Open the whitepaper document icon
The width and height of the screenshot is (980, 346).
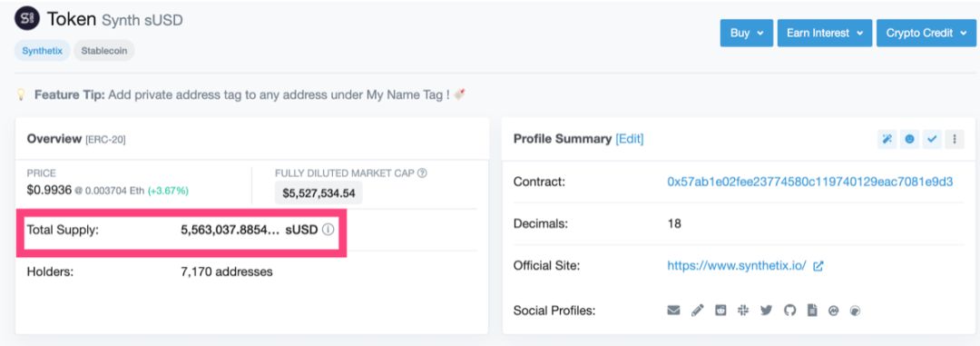click(812, 311)
